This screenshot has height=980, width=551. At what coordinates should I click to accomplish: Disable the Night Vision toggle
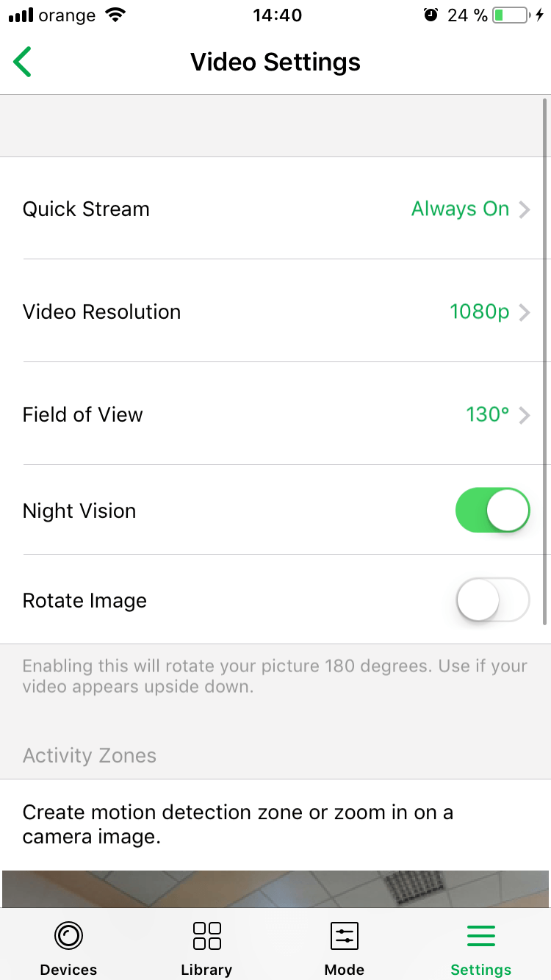[492, 511]
